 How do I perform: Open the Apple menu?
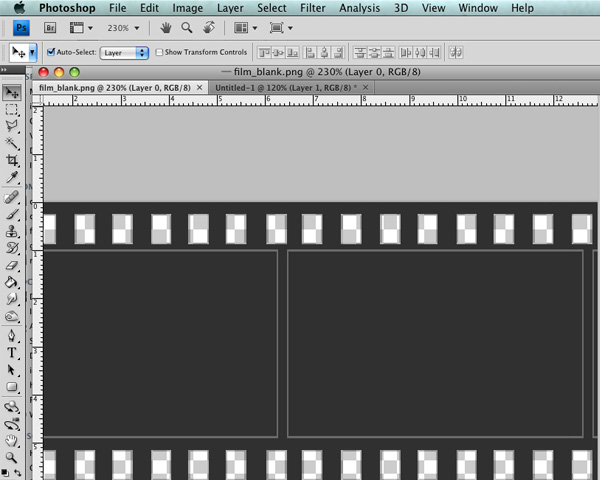point(17,8)
